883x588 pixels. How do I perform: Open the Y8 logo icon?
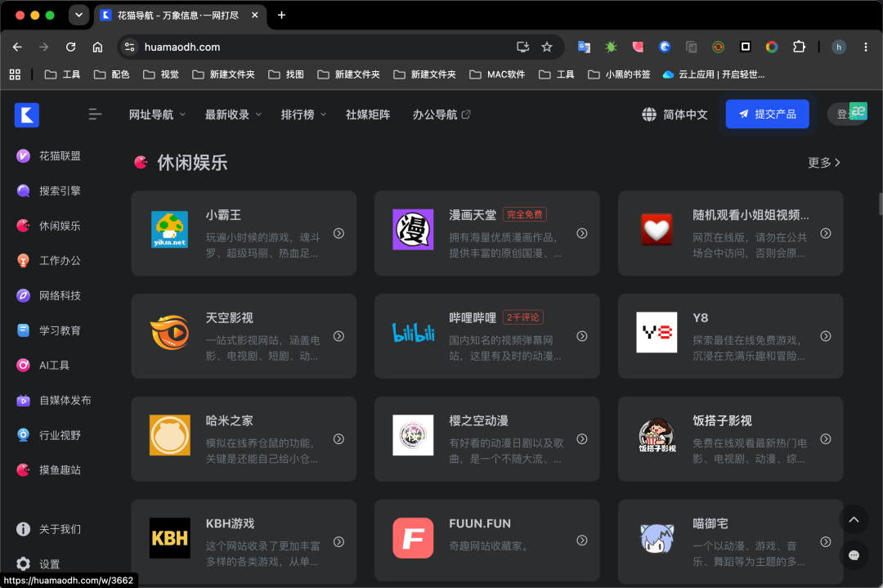coord(657,332)
